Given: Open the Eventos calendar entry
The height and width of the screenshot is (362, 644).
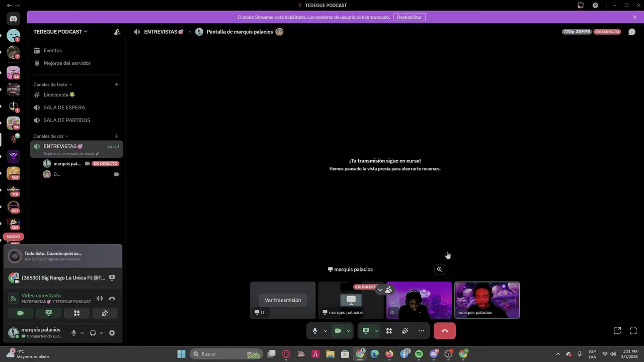Looking at the screenshot, I should tap(76, 50).
